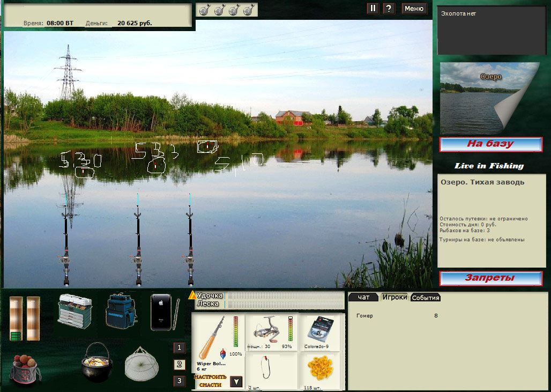This screenshot has height=392, width=551.
Task: Click the money value 20 625 руб.
Action: coord(135,23)
